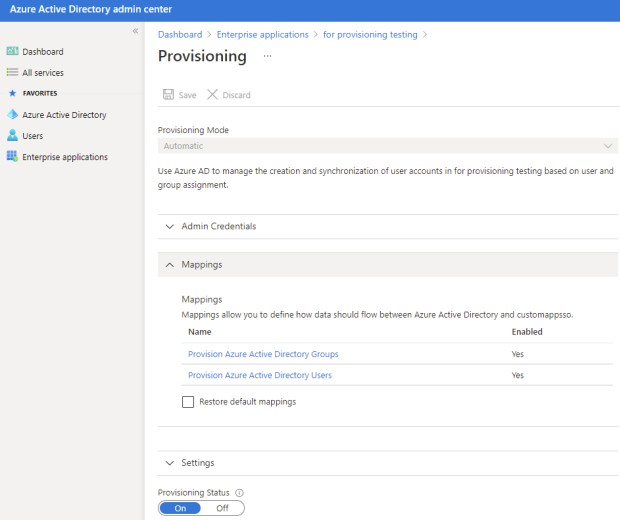The width and height of the screenshot is (620, 520).
Task: Expand the Admin Credentials section
Action: 388,226
